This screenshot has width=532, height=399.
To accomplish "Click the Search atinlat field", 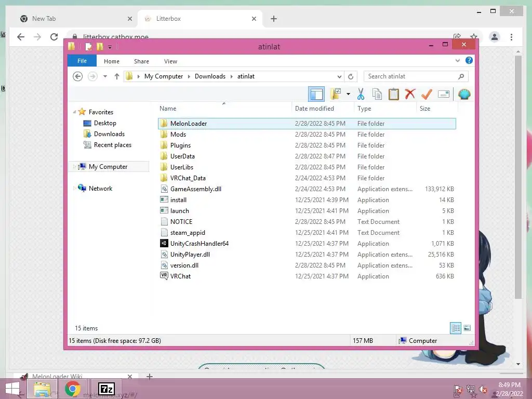I will (416, 76).
